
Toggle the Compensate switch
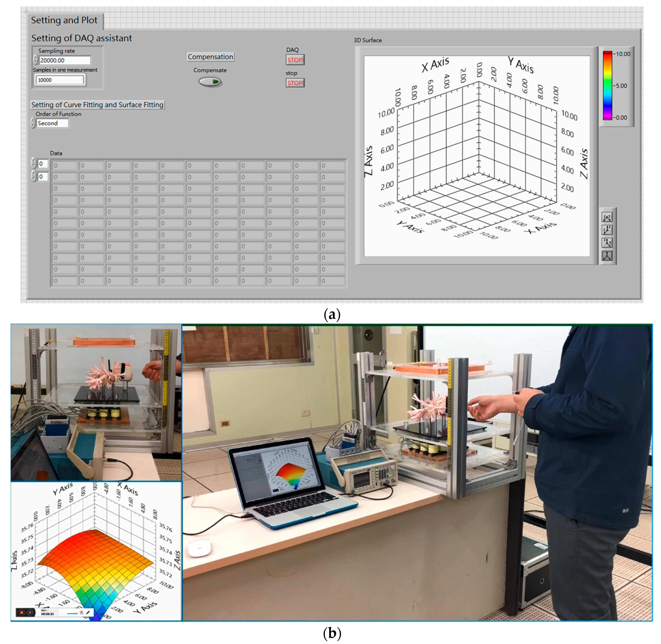(x=210, y=82)
